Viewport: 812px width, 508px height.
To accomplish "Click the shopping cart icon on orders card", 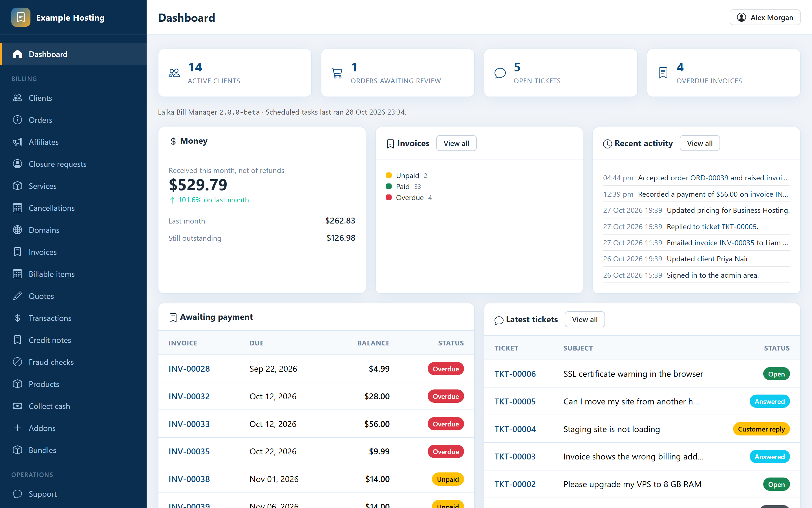I will coord(337,73).
